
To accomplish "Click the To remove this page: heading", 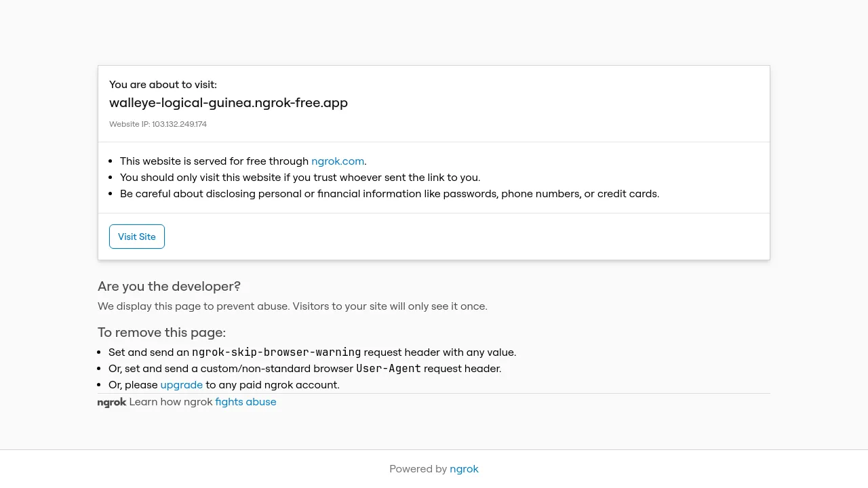I will click(161, 332).
